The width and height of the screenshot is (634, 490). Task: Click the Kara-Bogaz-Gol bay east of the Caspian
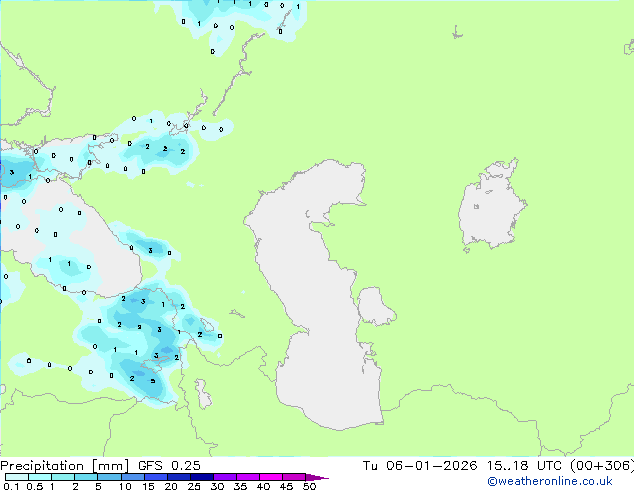point(375,306)
